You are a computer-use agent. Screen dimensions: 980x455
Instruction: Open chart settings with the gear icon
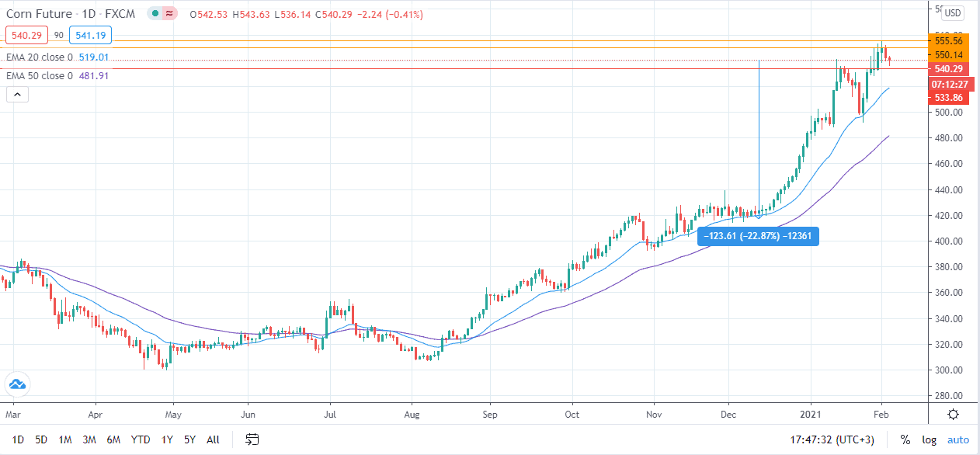coord(954,414)
